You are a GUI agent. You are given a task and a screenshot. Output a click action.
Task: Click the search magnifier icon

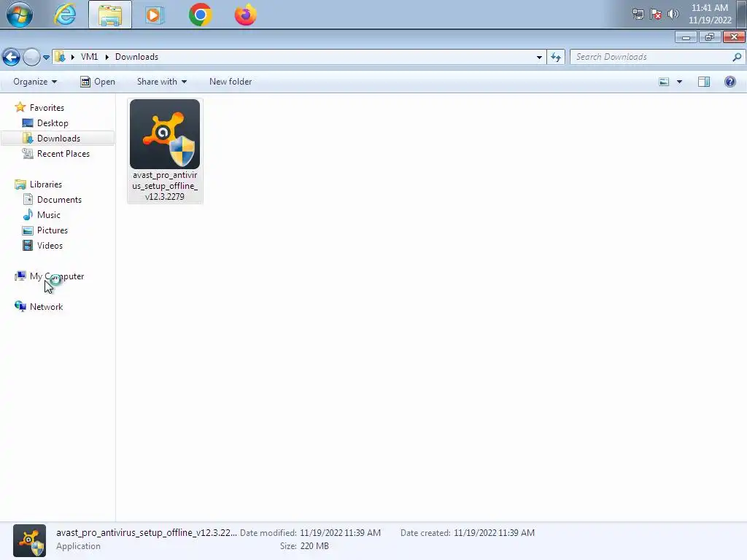point(737,57)
